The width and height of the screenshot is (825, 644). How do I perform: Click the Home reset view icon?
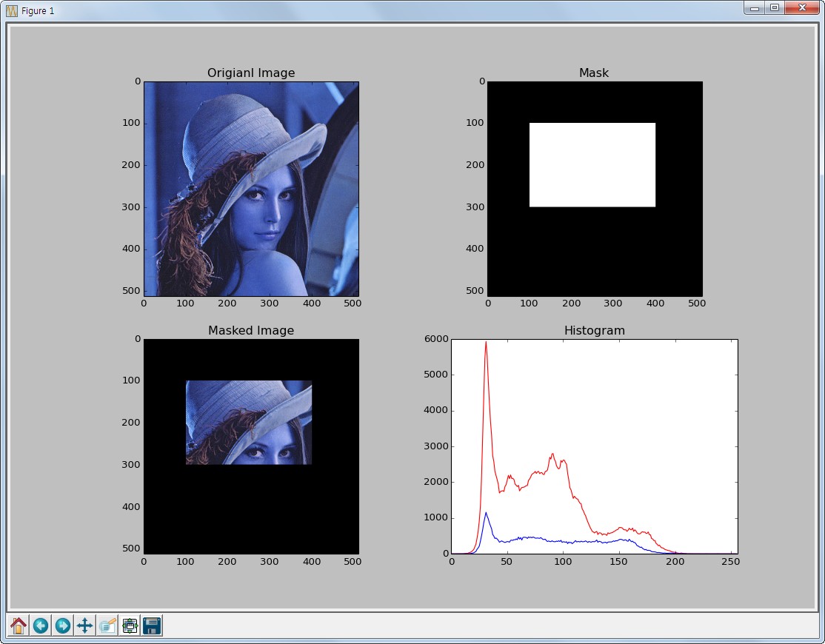pos(19,625)
